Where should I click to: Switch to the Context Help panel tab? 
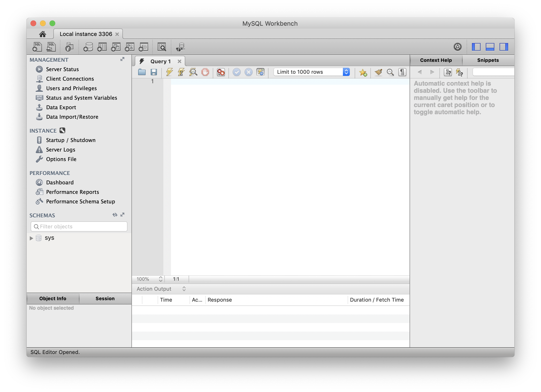click(x=436, y=60)
